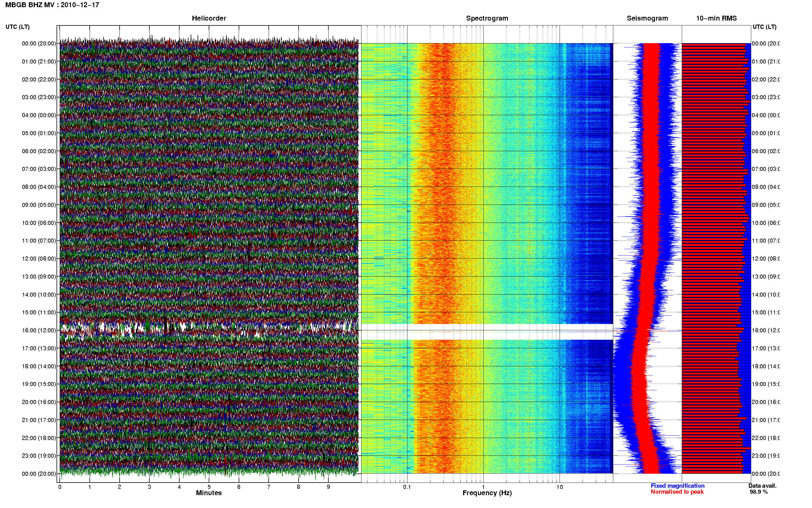Click the left 00:00 (20:00) label at top

point(39,43)
